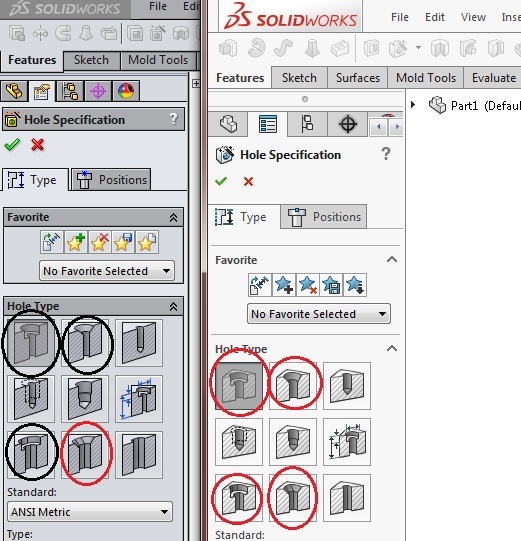521x541 pixels.
Task: Expand Part1 tree node in right window
Action: pyautogui.click(x=413, y=105)
